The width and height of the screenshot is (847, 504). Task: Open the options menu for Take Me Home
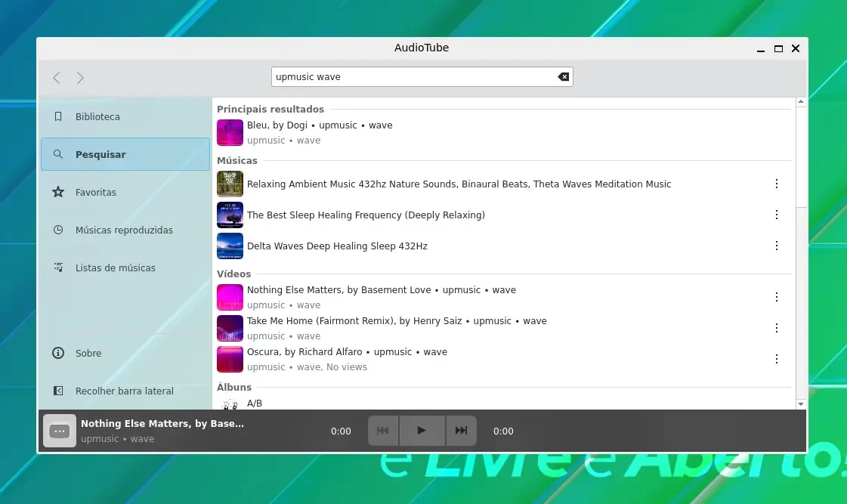(x=777, y=328)
